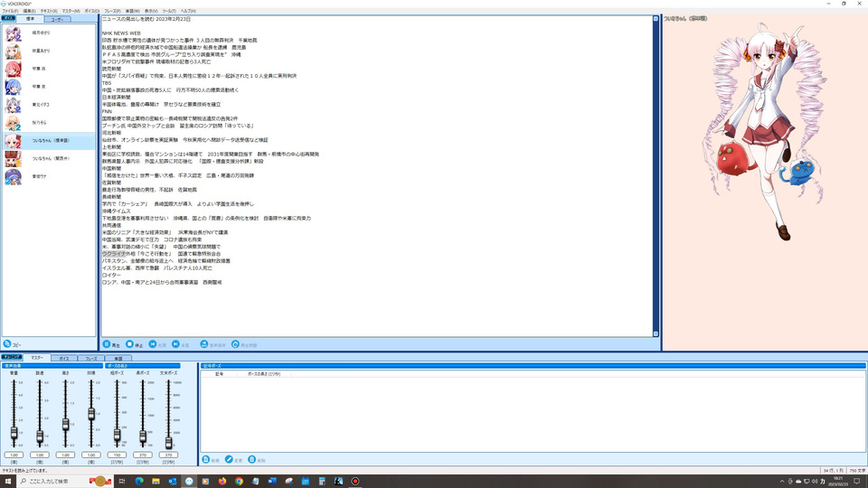868x488 pixels.
Task: Click the ポーズの長さ column header
Action: 263,374
